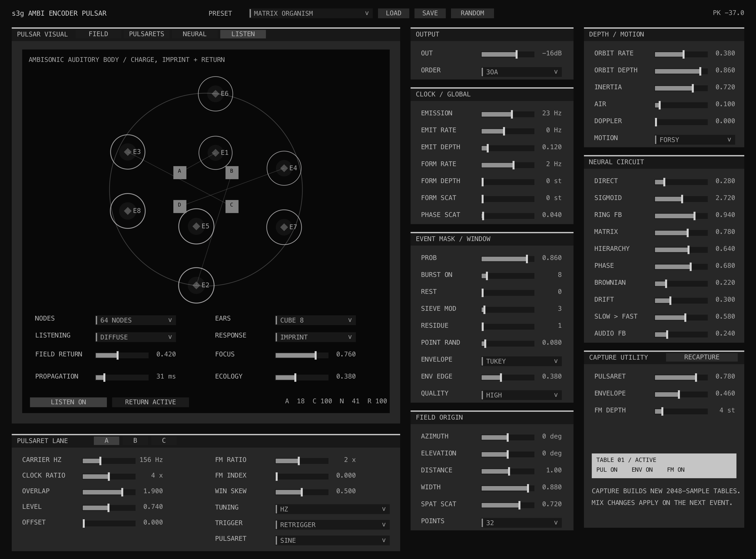The image size is (756, 559).
Task: Open the NODES 64 NODES dropdown
Action: coord(136,320)
